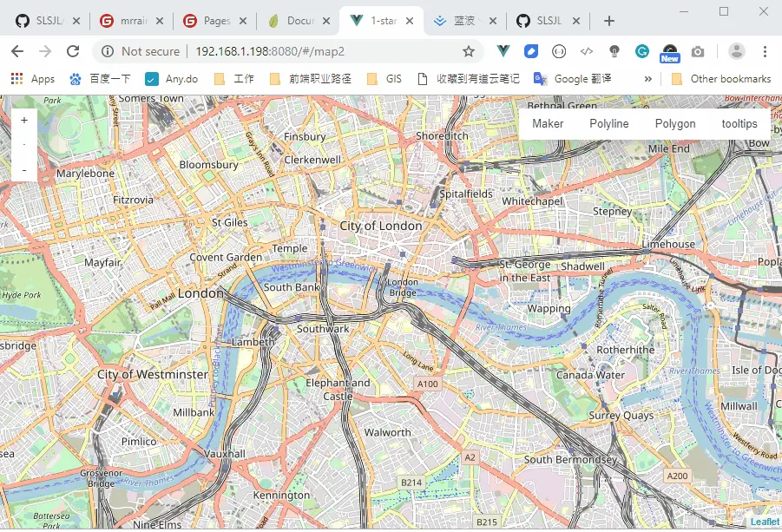Screen dimensions: 782x532
Task: Click the Marylebone map label
Action: (x=85, y=174)
